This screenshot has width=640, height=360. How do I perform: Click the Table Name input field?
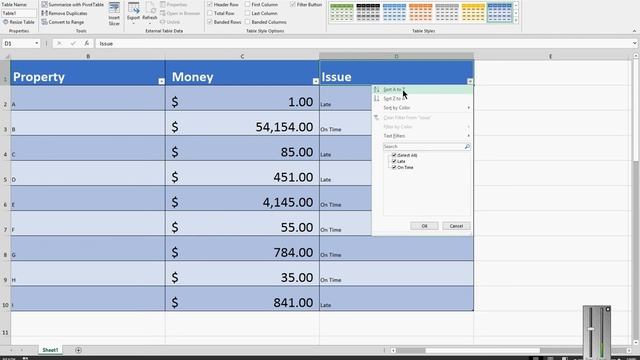tap(19, 13)
